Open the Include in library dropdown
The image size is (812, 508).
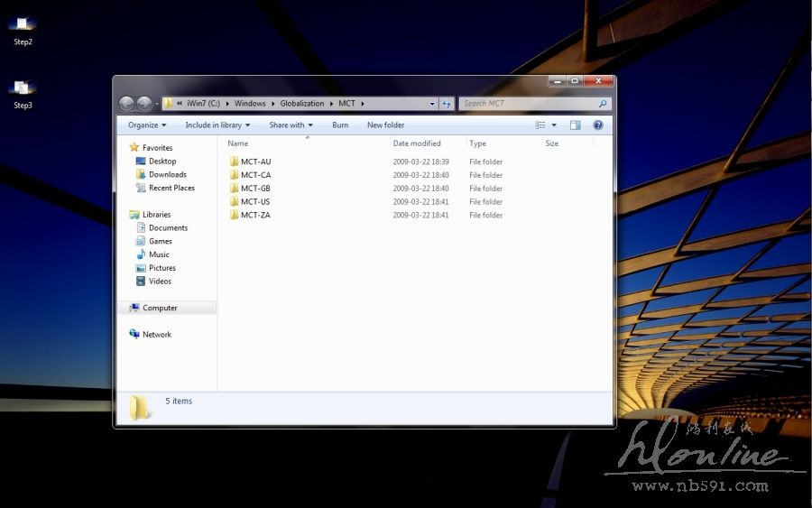click(x=217, y=125)
